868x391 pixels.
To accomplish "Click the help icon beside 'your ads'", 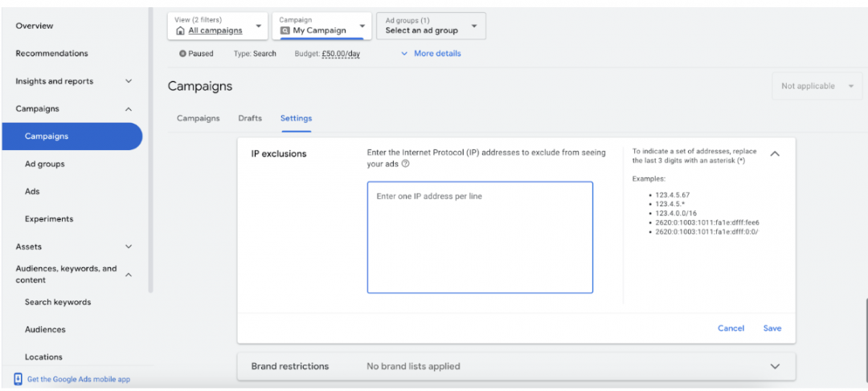I will click(405, 164).
